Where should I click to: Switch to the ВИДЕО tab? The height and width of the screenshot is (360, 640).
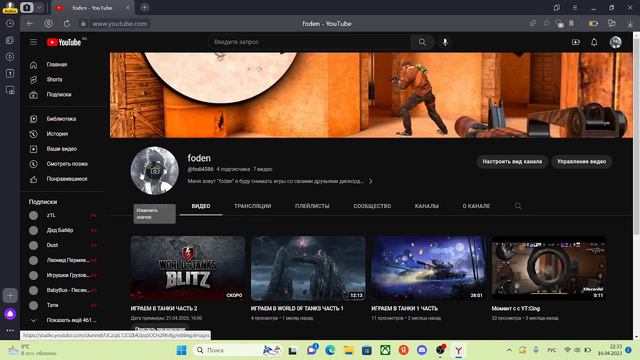(x=201, y=206)
